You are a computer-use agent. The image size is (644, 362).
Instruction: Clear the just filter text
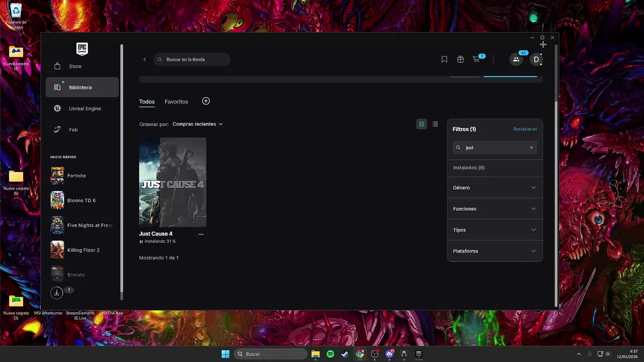[x=531, y=148]
